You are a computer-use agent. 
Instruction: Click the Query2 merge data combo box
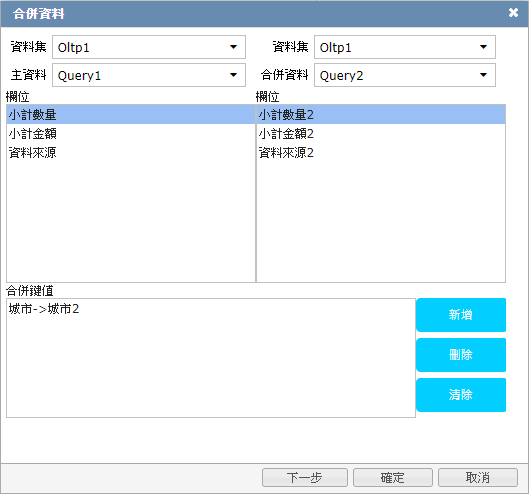[405, 75]
